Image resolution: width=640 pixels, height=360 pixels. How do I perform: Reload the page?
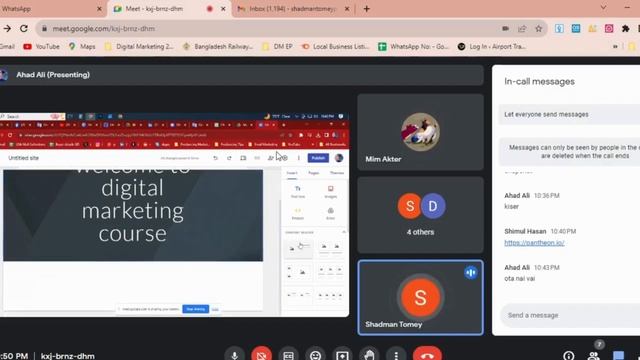[x=24, y=29]
